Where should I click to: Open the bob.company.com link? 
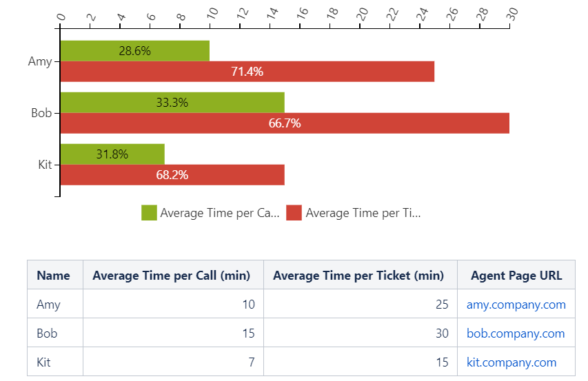[x=516, y=333]
